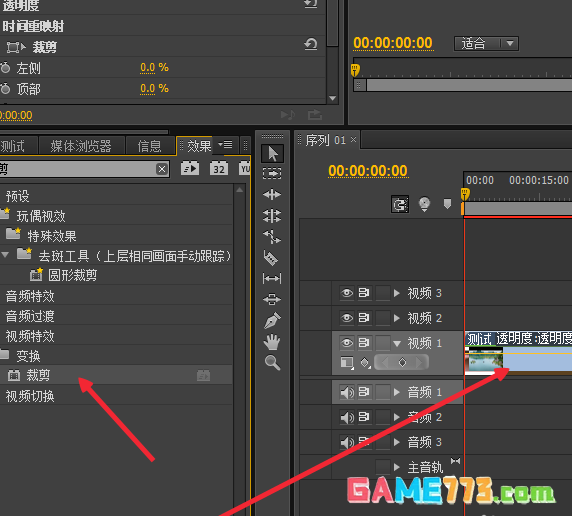Reset the 裁剪 crop effect
572x516 pixels.
tap(311, 45)
